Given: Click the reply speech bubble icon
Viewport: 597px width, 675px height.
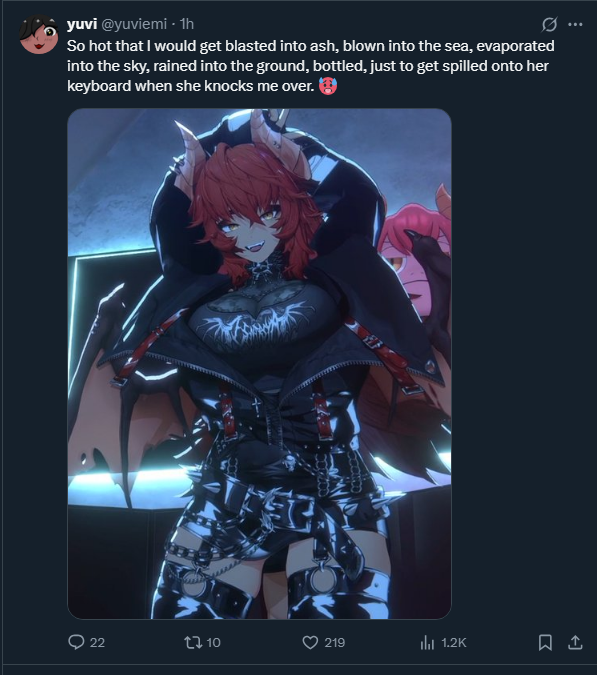Looking at the screenshot, I should click(x=76, y=642).
